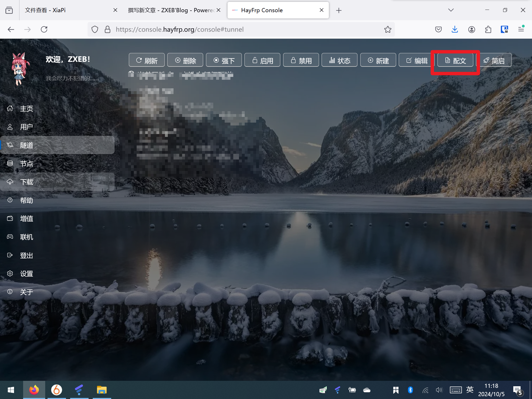532x399 pixels.
Task: Open Firefox View icon
Action: [x=9, y=10]
